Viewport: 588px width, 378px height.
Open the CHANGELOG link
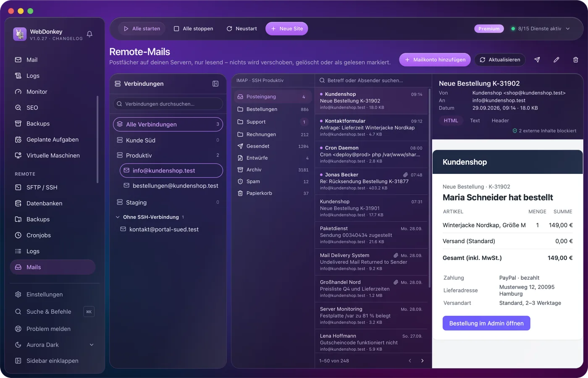68,39
